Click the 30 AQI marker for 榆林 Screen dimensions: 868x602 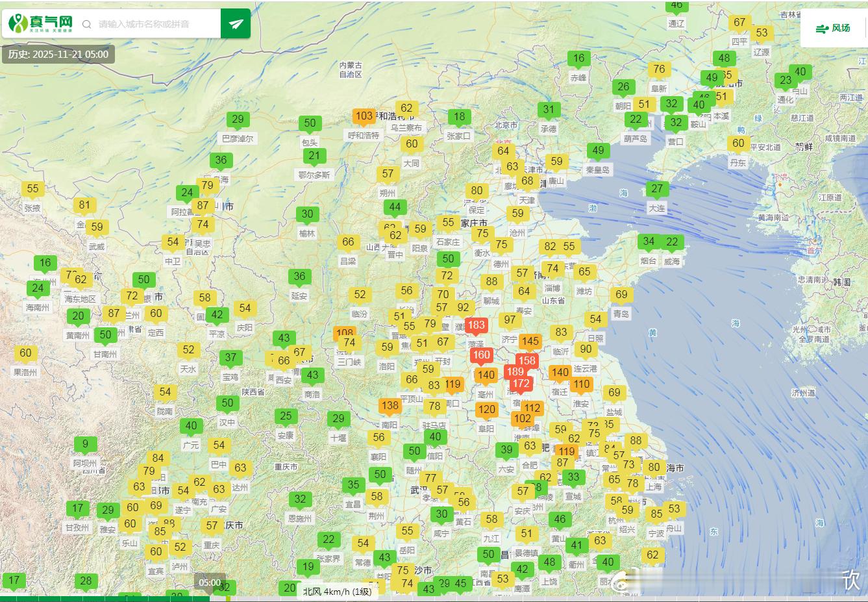click(x=307, y=214)
